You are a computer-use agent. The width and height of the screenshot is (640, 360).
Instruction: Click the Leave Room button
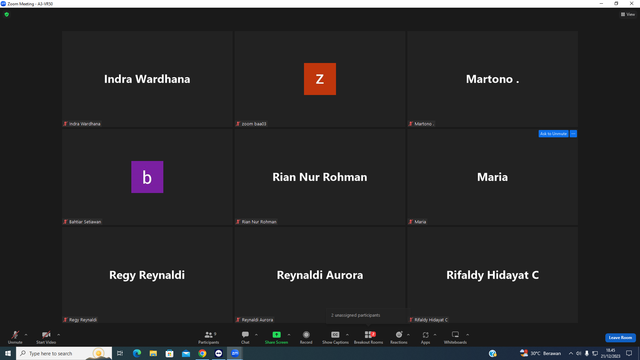(x=620, y=338)
